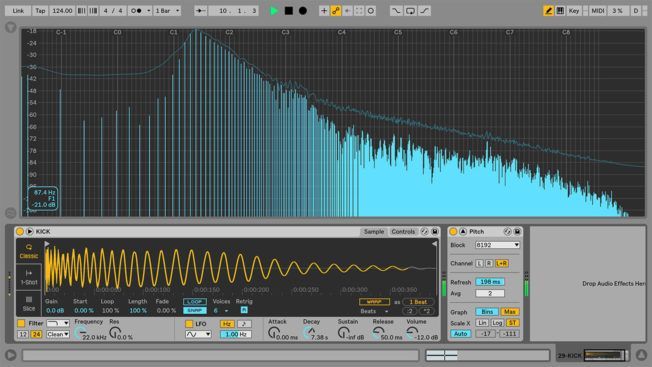Click the Tap tempo button
This screenshot has height=367, width=652.
click(x=40, y=11)
